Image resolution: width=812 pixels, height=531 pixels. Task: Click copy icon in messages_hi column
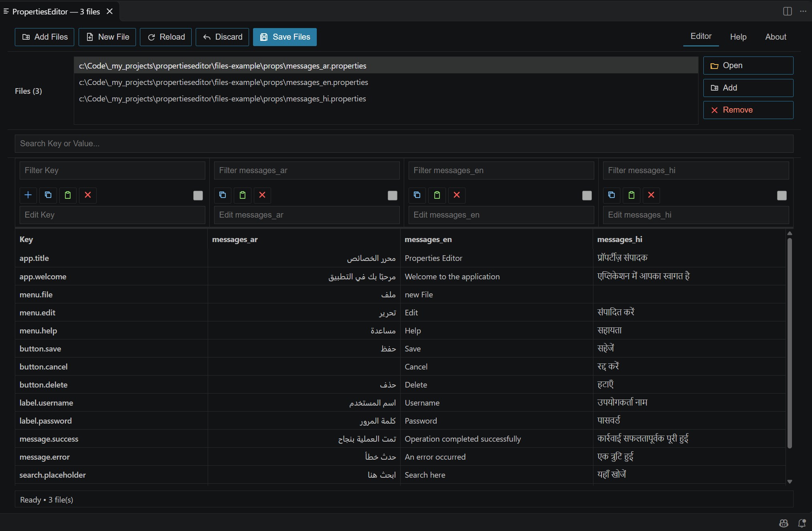click(x=612, y=195)
